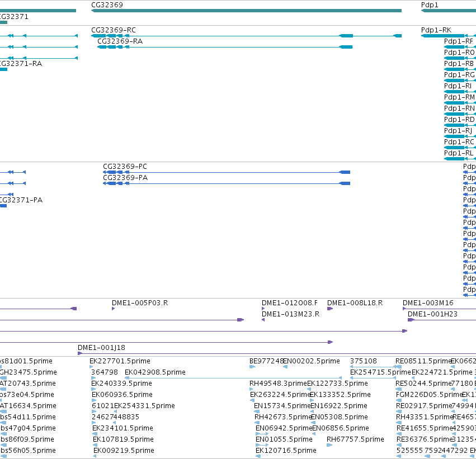
Task: Open EST EK060936.5prime
Action: tap(122, 395)
